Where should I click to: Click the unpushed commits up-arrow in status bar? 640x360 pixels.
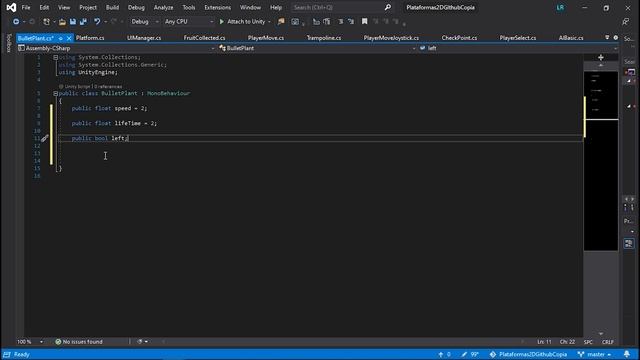(441, 354)
